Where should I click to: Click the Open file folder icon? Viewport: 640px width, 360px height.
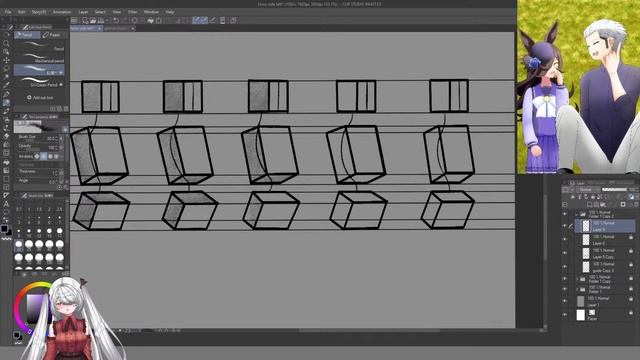pos(93,20)
